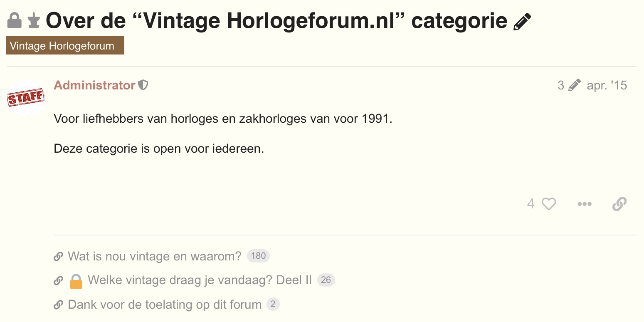Click the apr. '15 post date
The image size is (644, 322).
point(607,85)
